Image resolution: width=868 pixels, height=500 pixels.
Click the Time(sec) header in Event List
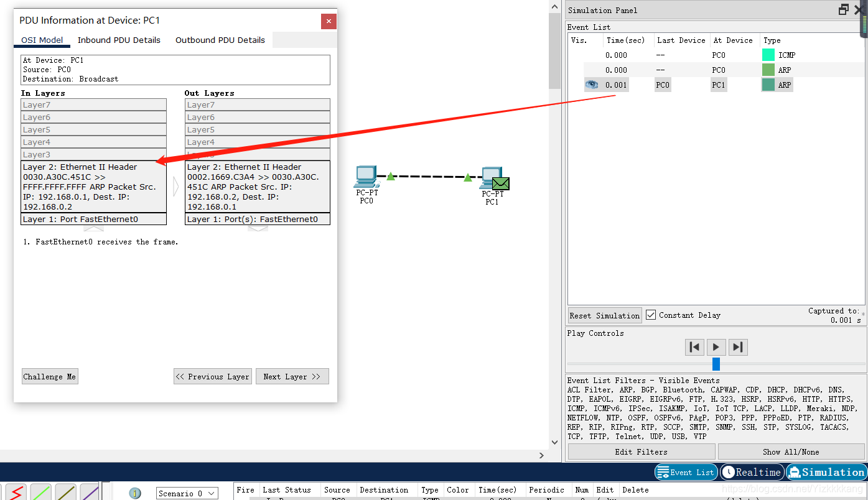coord(628,40)
